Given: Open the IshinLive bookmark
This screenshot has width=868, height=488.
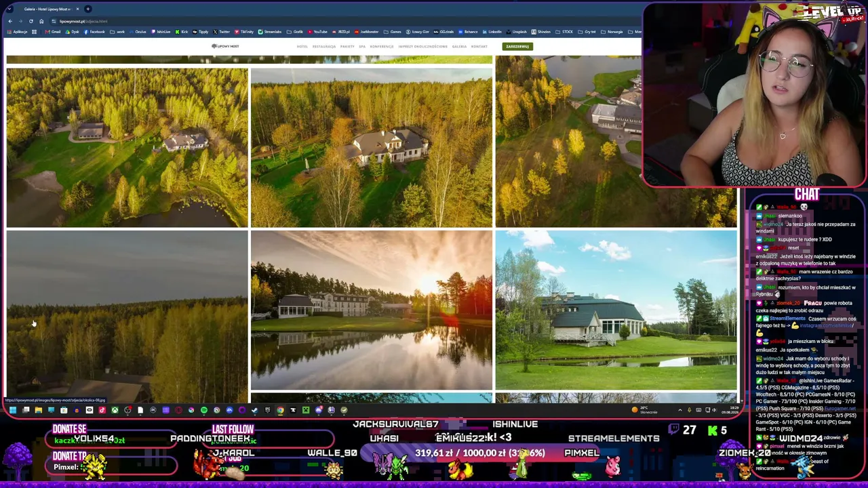Looking at the screenshot, I should (x=161, y=32).
